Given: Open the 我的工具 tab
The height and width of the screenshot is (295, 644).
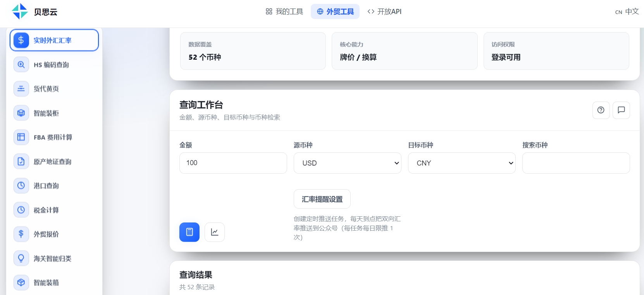Looking at the screenshot, I should (x=284, y=12).
